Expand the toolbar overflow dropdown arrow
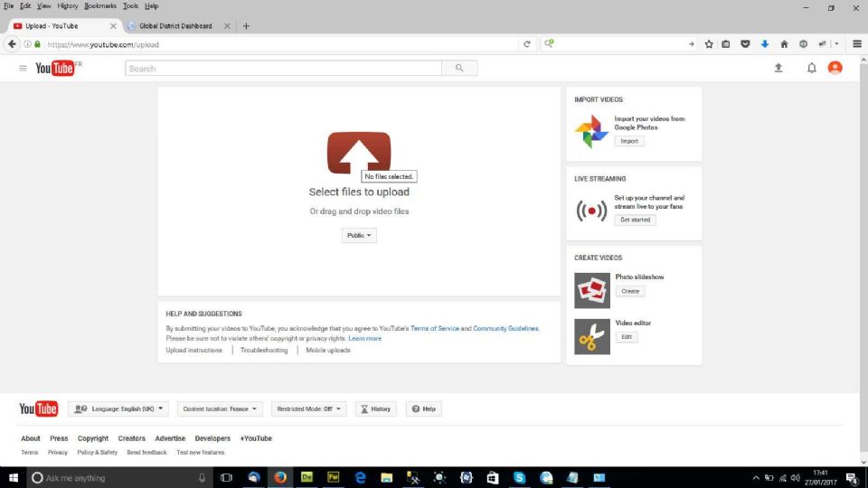The image size is (868, 488). point(836,44)
